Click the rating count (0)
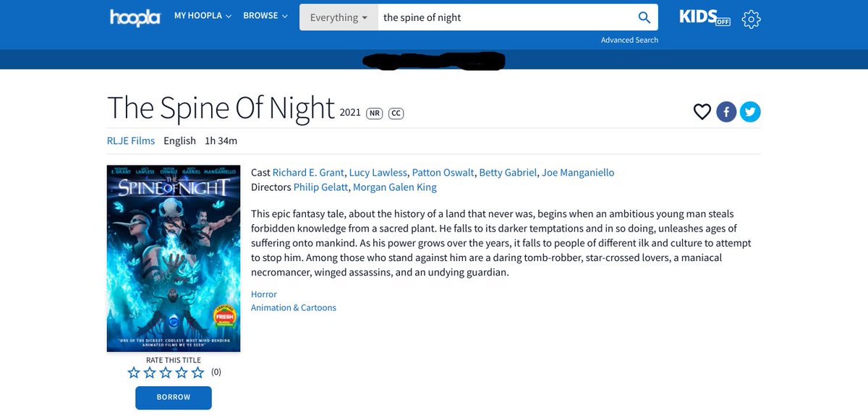This screenshot has height=418, width=868. coord(216,372)
